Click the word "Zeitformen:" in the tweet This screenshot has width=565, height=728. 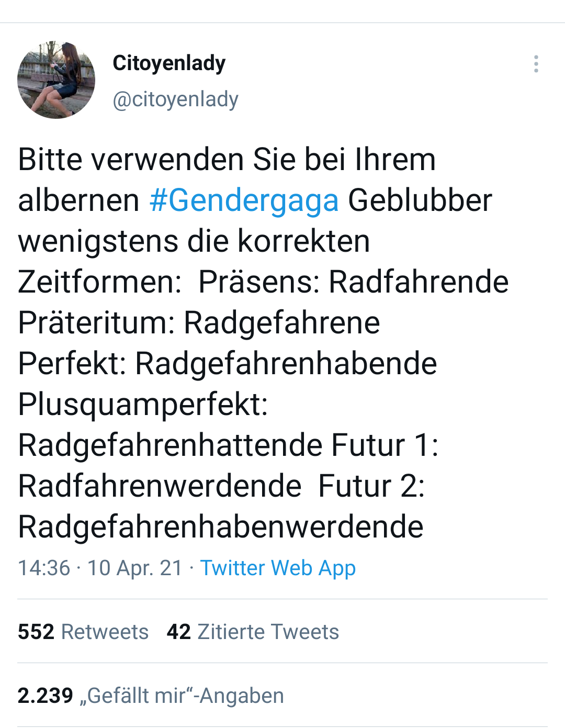click(x=99, y=282)
